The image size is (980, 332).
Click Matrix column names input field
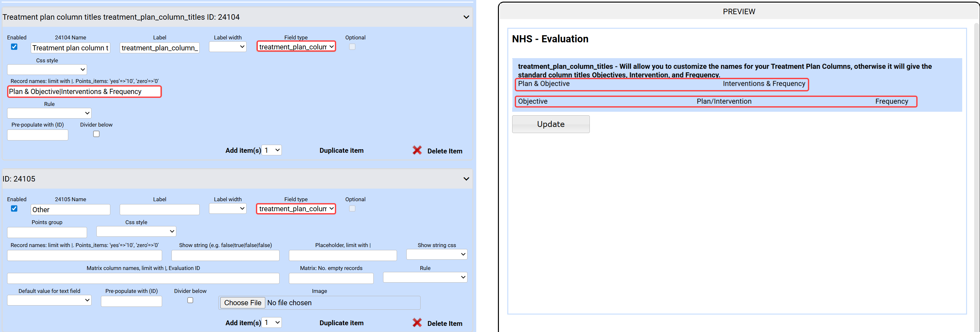[x=143, y=278]
